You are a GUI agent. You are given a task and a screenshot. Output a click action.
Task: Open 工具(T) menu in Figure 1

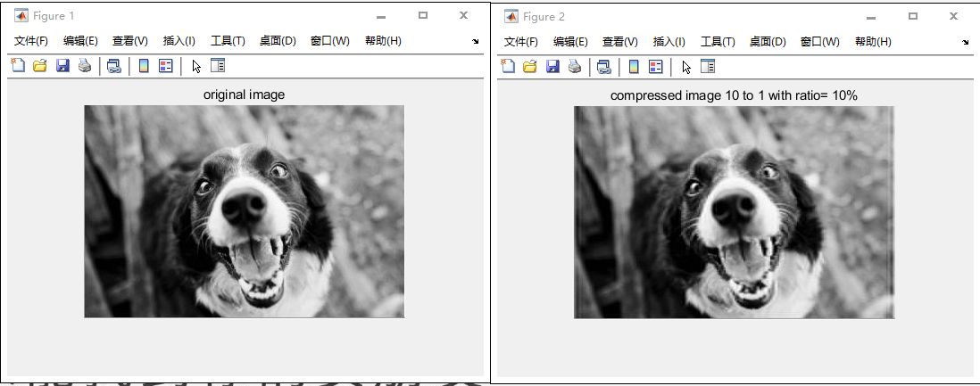[228, 41]
